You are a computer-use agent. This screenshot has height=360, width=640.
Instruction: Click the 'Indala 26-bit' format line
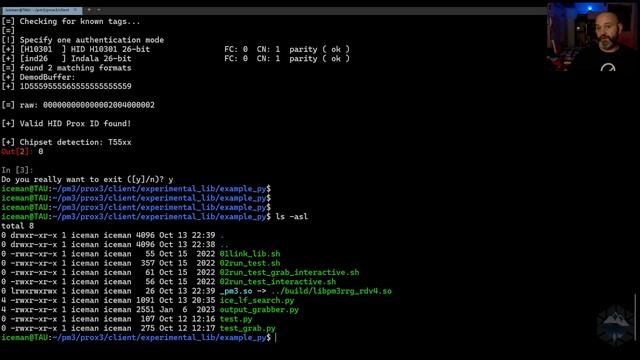coord(176,59)
